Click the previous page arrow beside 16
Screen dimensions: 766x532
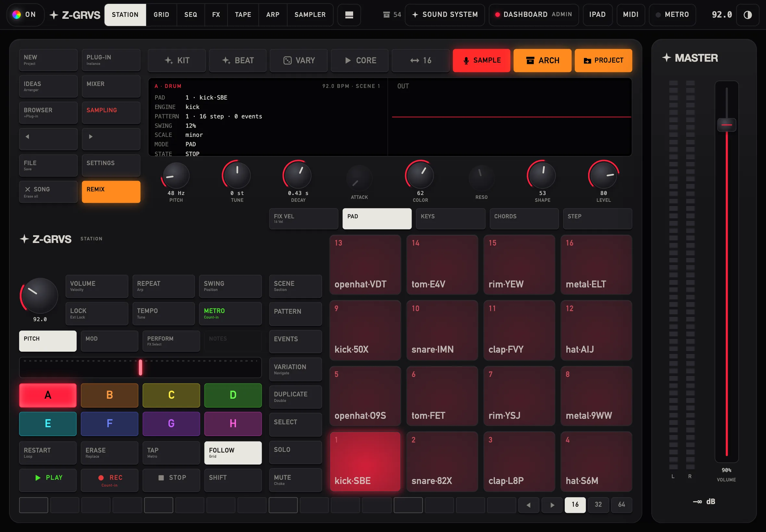coord(528,505)
